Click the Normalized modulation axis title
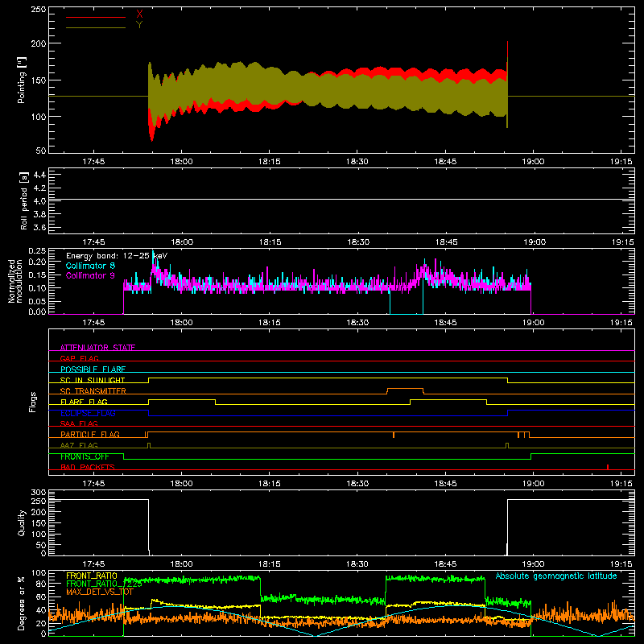Screen dimensions: 644x644 click(15, 281)
